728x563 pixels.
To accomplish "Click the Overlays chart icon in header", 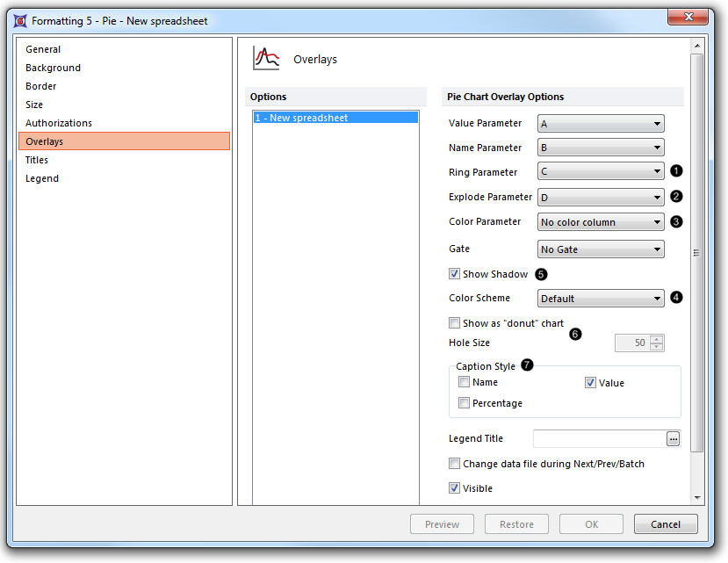I will (x=266, y=59).
